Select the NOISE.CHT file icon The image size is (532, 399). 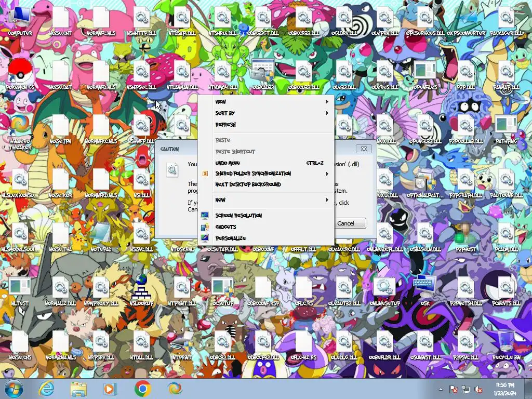[x=60, y=21]
